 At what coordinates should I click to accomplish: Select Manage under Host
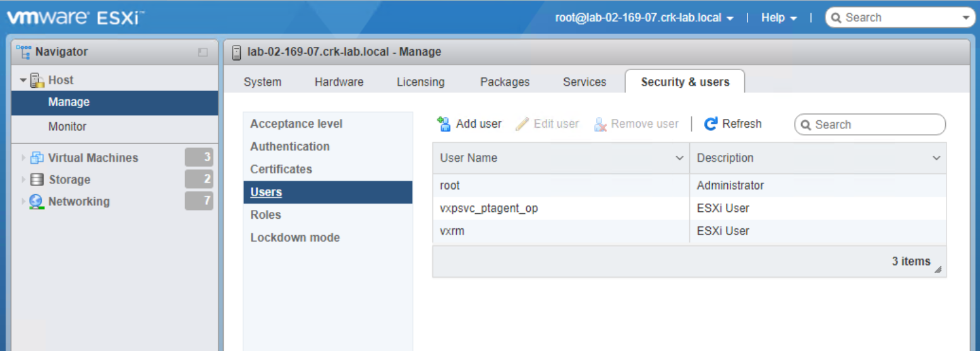[115, 102]
